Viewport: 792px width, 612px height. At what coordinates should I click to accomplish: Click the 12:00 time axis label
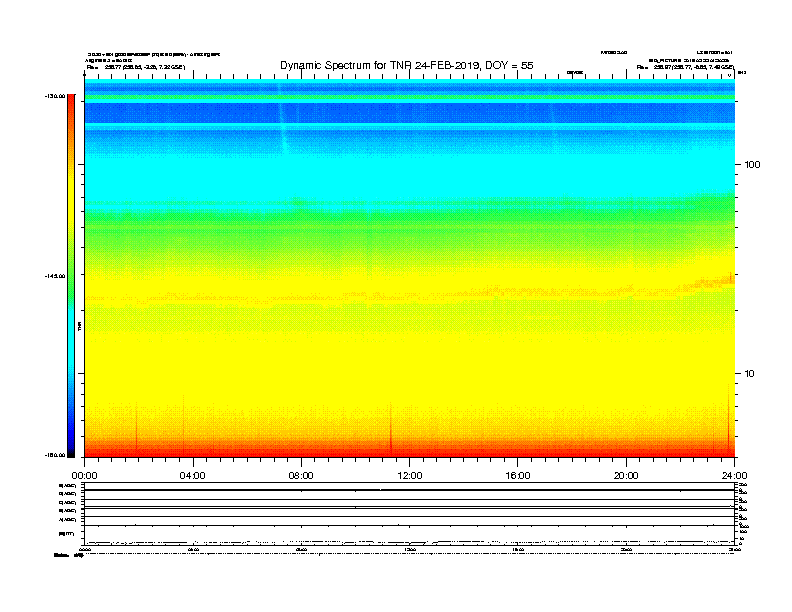coord(410,476)
